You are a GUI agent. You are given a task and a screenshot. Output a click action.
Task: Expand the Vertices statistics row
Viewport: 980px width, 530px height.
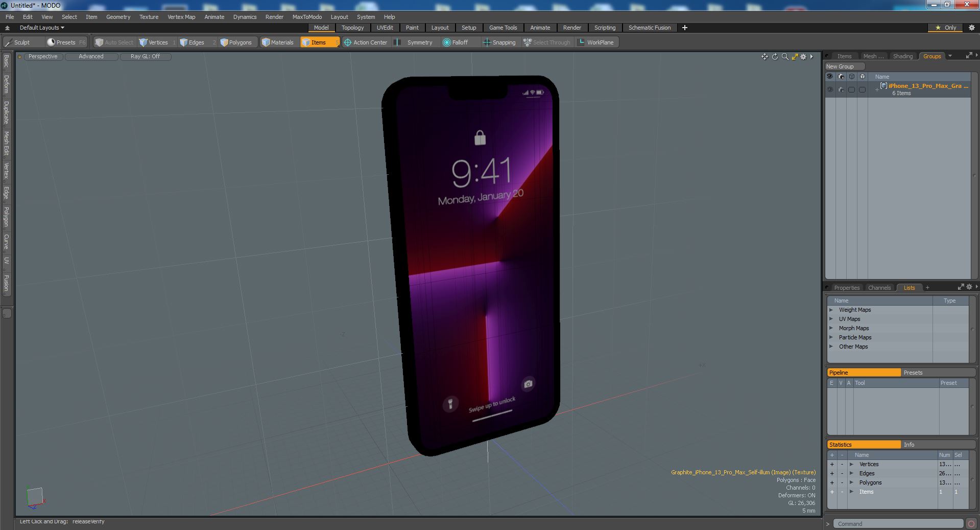(x=852, y=464)
